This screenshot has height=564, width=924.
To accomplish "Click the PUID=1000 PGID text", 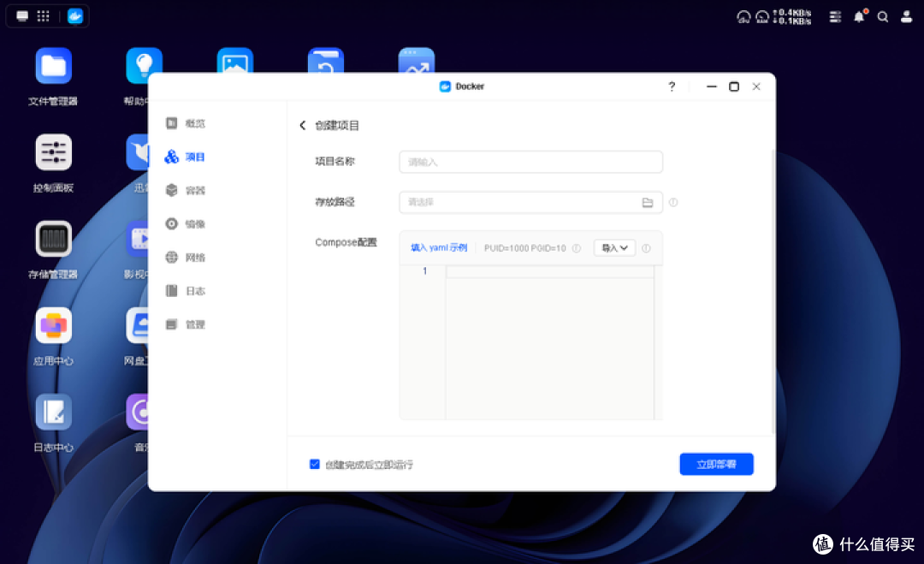I will [x=525, y=248].
